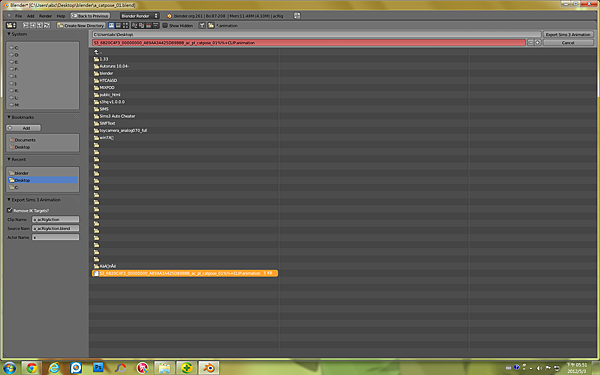Click the Cancel button

[x=568, y=42]
